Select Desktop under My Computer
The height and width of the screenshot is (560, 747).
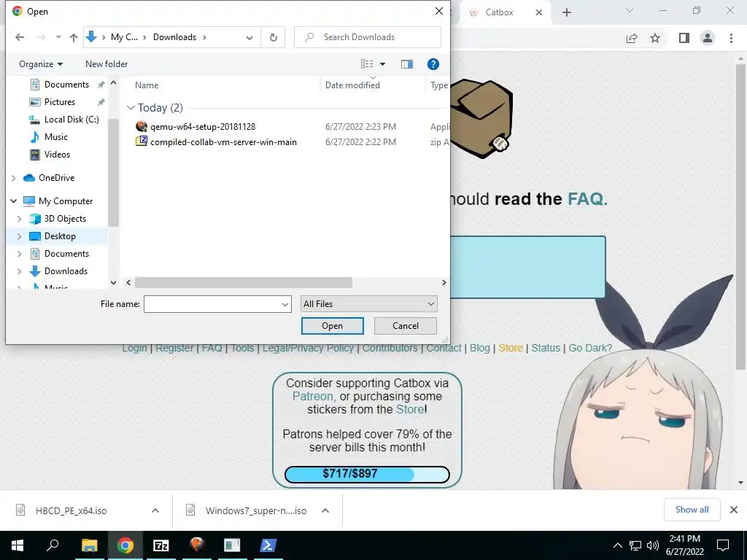[x=60, y=236]
